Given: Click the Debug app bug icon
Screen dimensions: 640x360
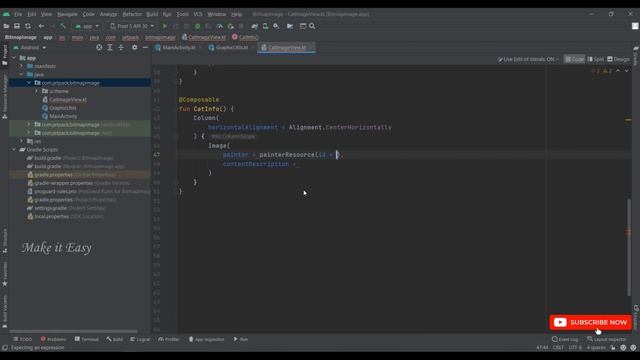Looking at the screenshot, I should tap(198, 26).
